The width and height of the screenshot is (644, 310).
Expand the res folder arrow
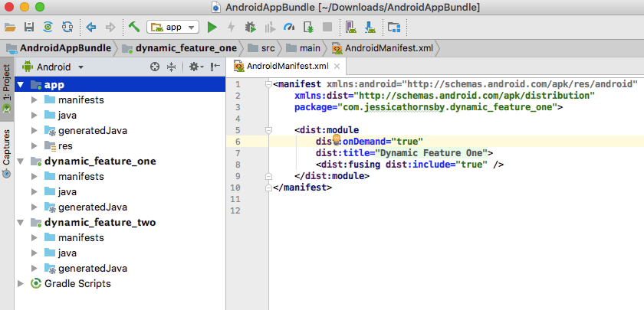pos(34,146)
